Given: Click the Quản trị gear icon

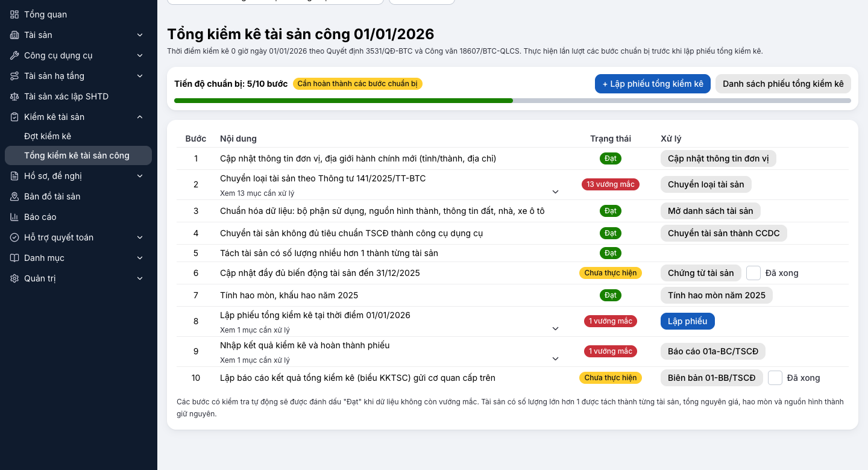Looking at the screenshot, I should [14, 278].
